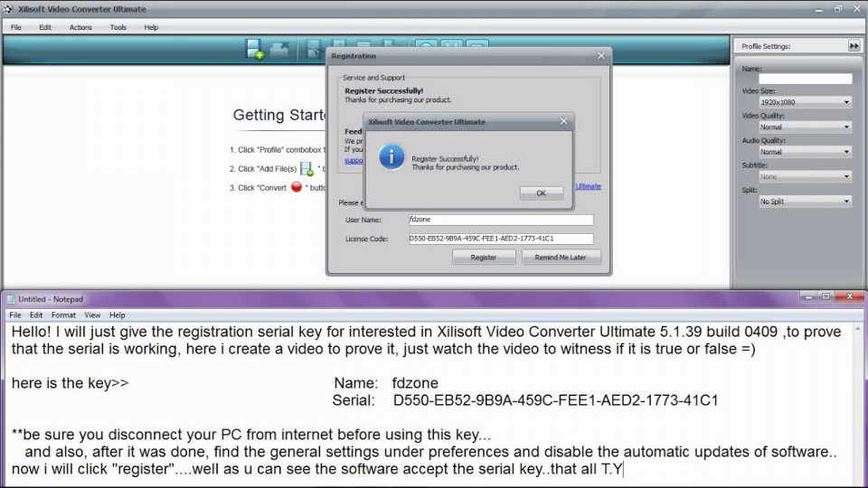868x488 pixels.
Task: Click the Add File toolbar icon
Action: click(254, 49)
